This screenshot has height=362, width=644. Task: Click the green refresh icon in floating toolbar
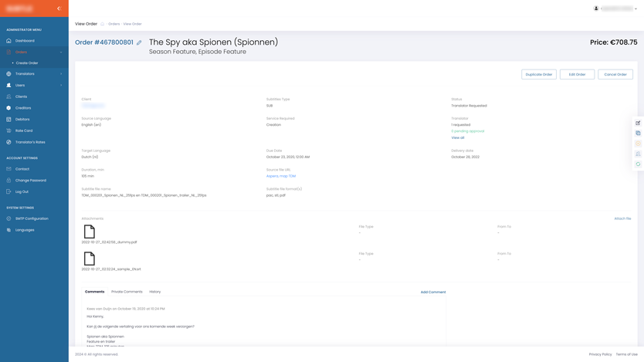pyautogui.click(x=638, y=164)
